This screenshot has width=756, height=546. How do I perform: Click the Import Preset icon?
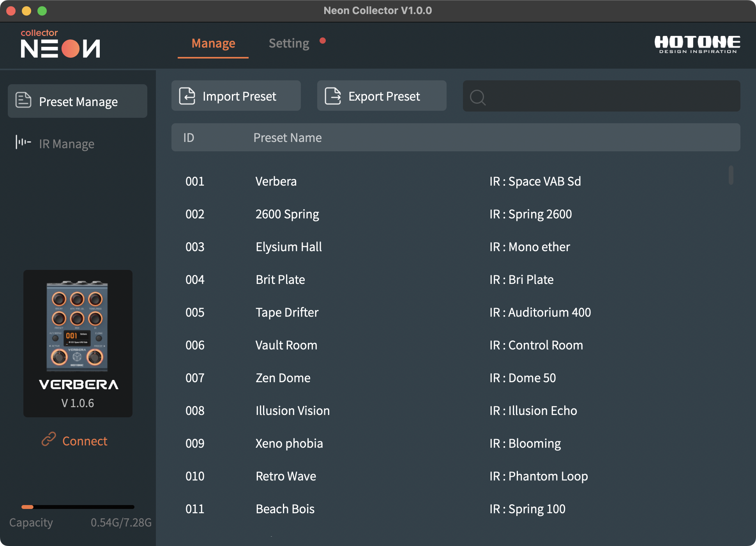(187, 96)
